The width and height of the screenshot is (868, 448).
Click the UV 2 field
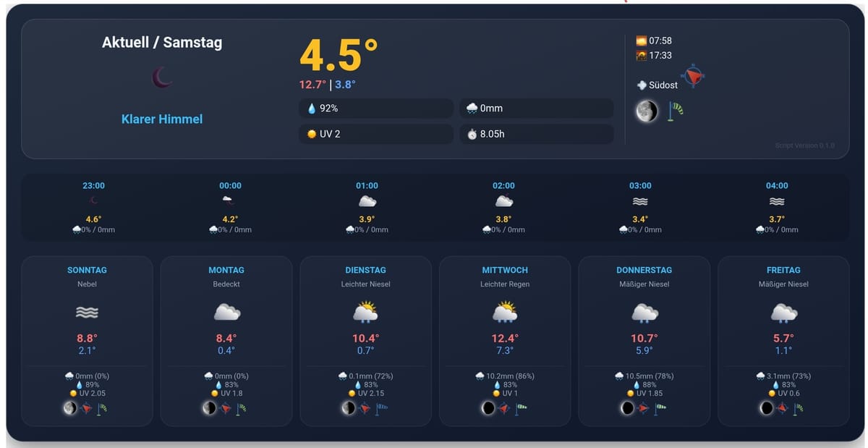point(376,134)
